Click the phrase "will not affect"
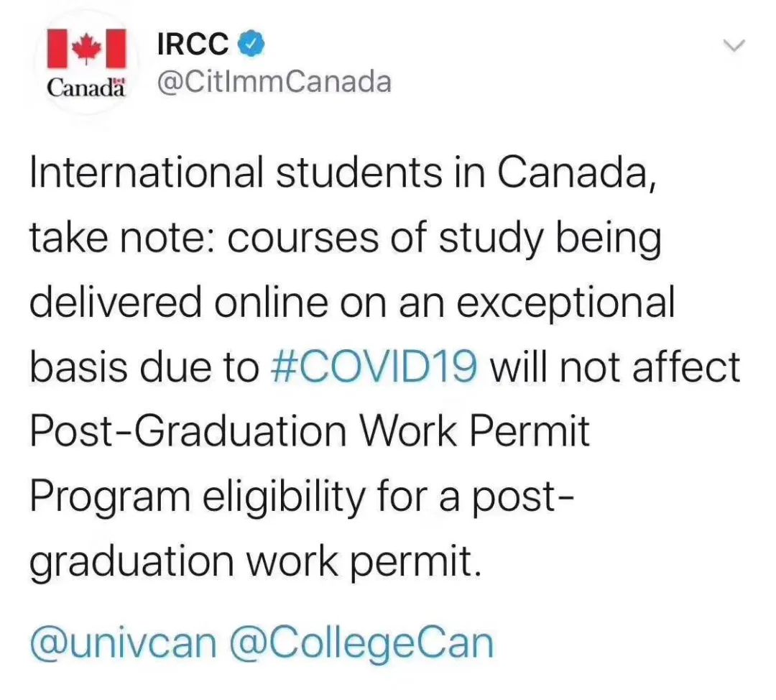The width and height of the screenshot is (776, 700). (x=614, y=367)
